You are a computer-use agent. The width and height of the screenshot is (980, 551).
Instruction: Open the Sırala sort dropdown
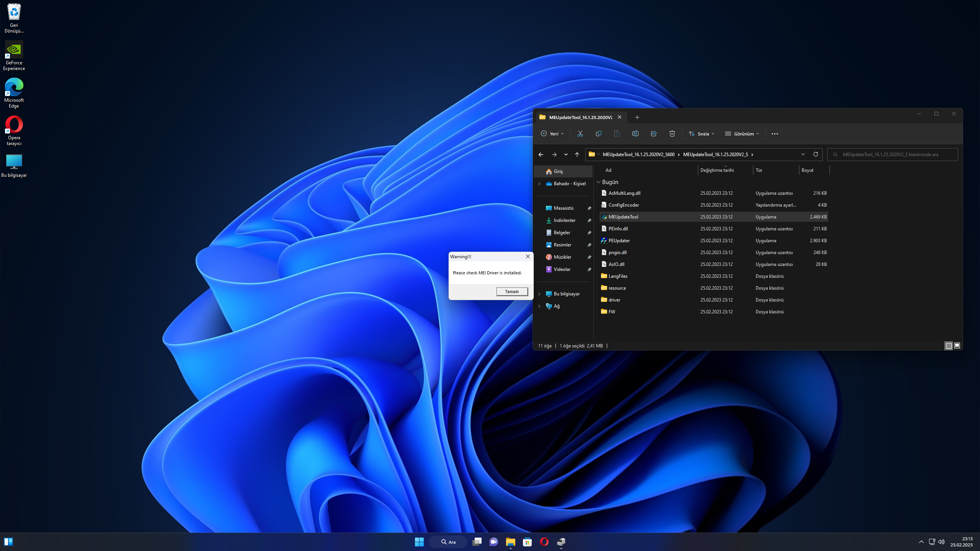tap(701, 134)
